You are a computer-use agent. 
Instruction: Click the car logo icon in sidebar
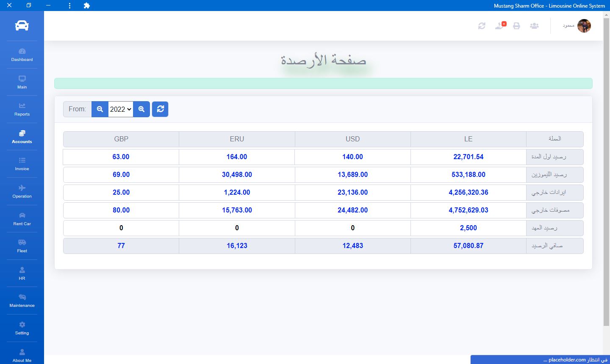(x=22, y=26)
